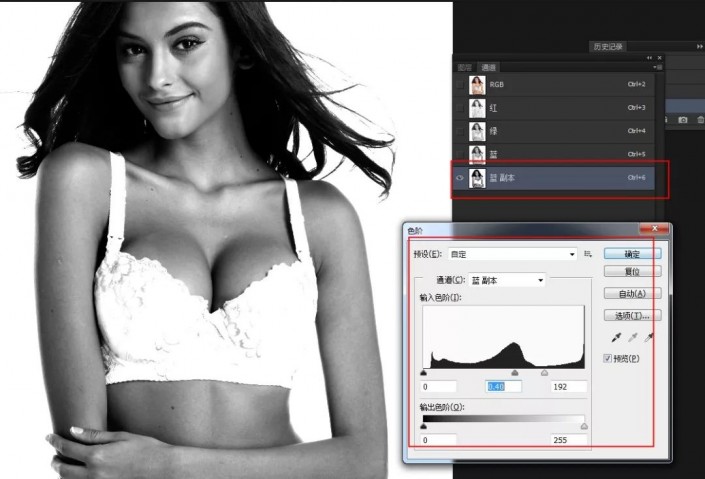The width and height of the screenshot is (705, 479).
Task: Collapse the 历史记录 panel dock arrows
Action: (x=700, y=46)
